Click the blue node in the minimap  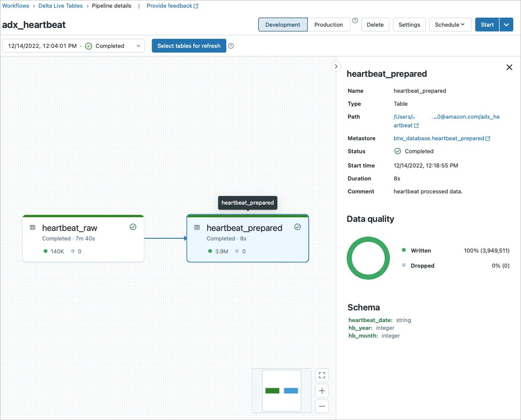291,391
